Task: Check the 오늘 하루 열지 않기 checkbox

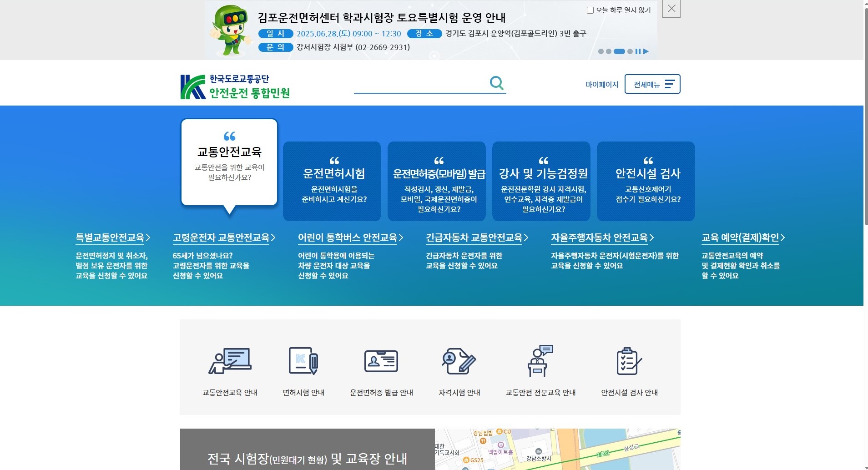Action: click(x=591, y=10)
